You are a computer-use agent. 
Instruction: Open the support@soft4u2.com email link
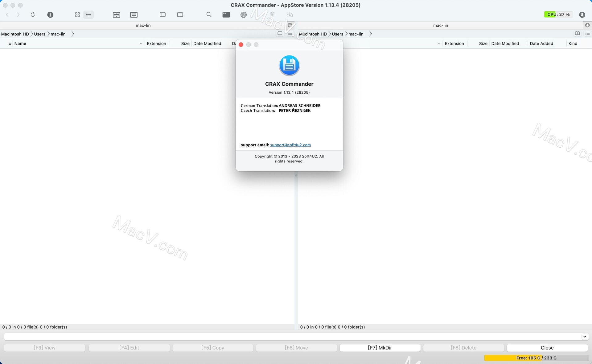pyautogui.click(x=290, y=145)
